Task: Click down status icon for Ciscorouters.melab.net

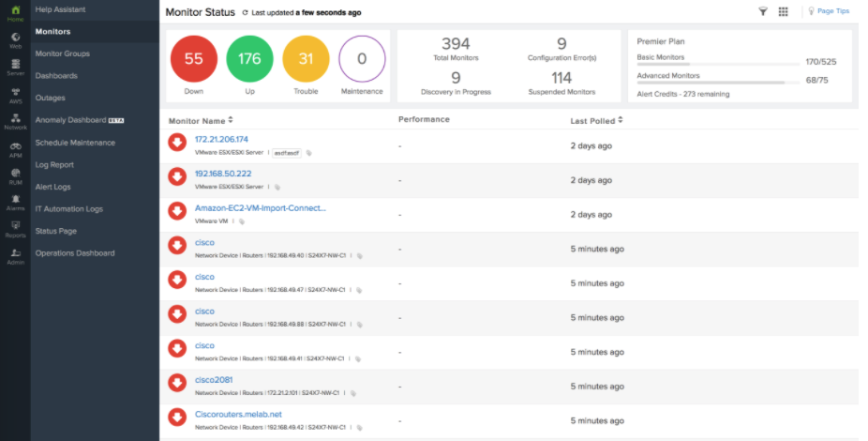Action: (x=177, y=418)
